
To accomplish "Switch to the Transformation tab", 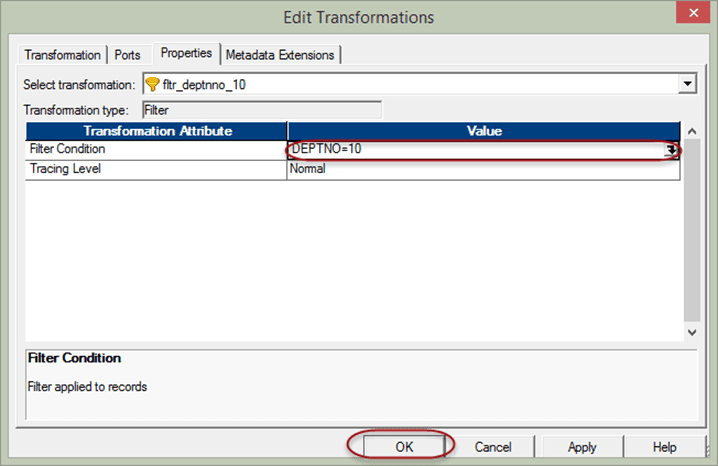I will [x=62, y=55].
